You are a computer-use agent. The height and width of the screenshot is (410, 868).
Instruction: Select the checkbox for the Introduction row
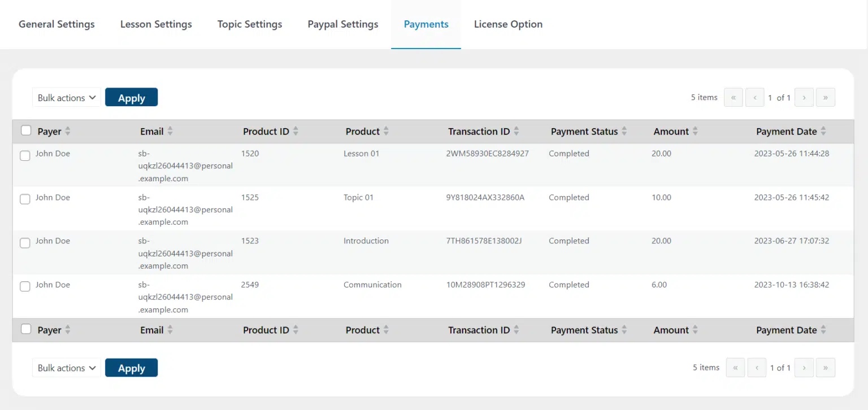[25, 243]
